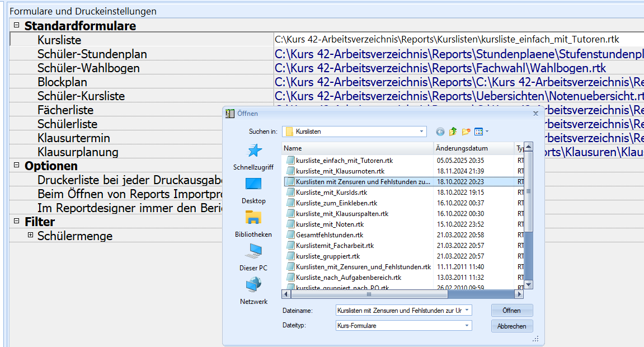This screenshot has width=644, height=347.
Task: Click file icon of kursliste_mit_Klausurnoten.rtk
Action: point(290,171)
